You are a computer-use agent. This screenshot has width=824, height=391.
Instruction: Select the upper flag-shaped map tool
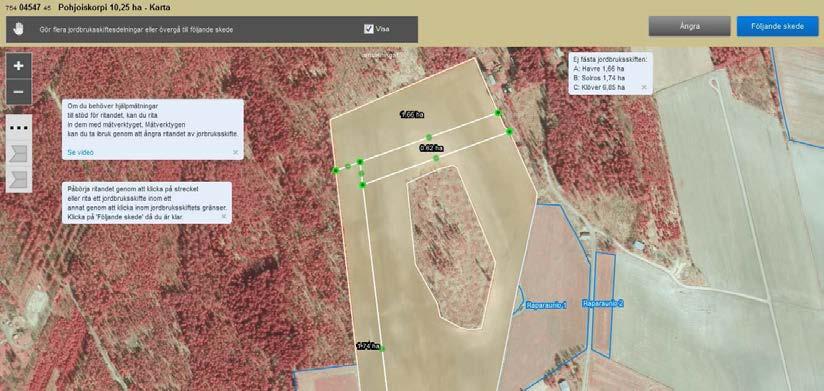[x=18, y=154]
